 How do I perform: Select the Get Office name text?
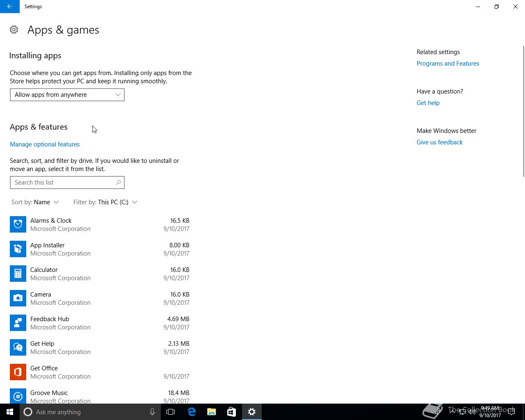[44, 368]
